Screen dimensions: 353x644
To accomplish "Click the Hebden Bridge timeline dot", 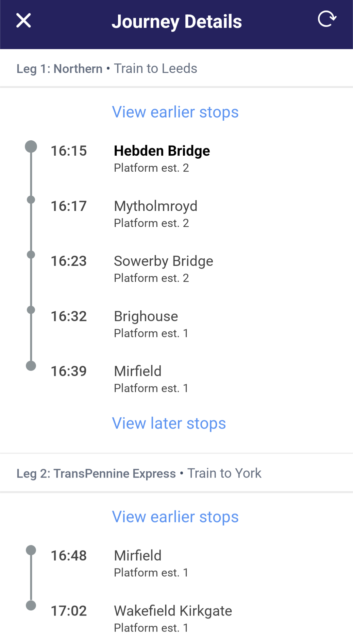I will (x=31, y=147).
